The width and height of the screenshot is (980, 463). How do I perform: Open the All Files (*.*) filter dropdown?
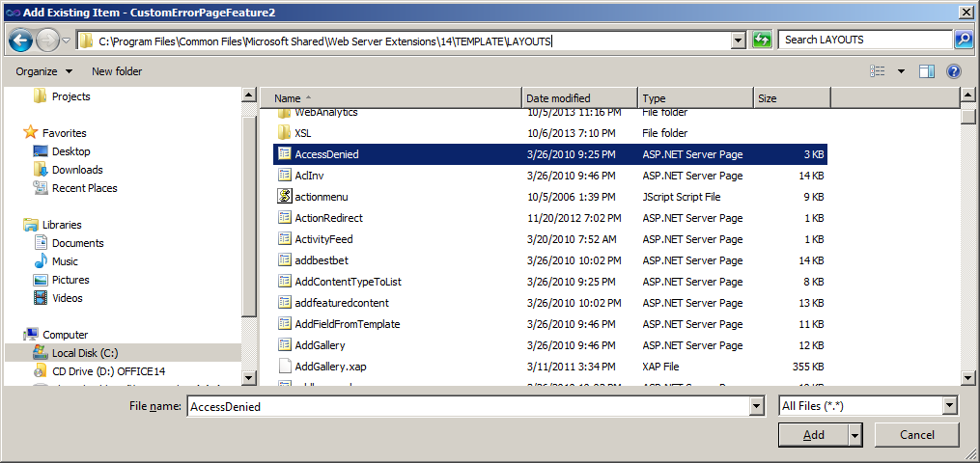(x=868, y=406)
